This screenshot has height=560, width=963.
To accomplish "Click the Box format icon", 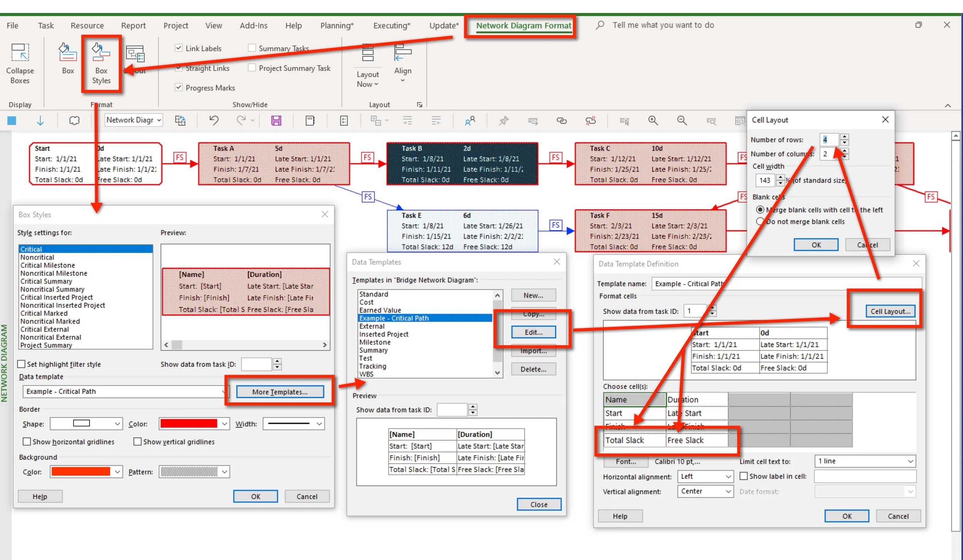I will (x=68, y=53).
